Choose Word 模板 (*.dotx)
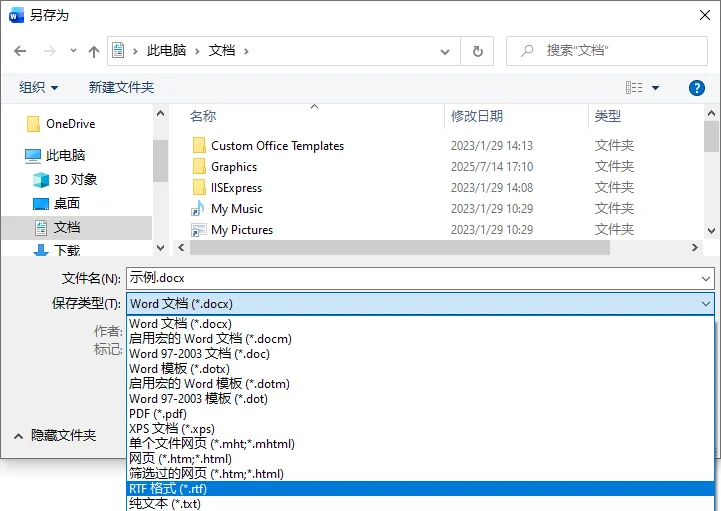 420,369
